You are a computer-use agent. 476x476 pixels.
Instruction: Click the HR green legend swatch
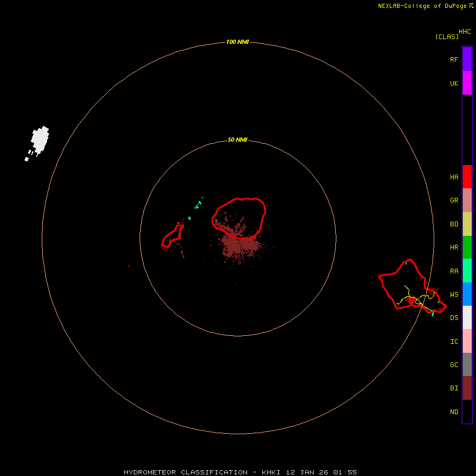467,248
